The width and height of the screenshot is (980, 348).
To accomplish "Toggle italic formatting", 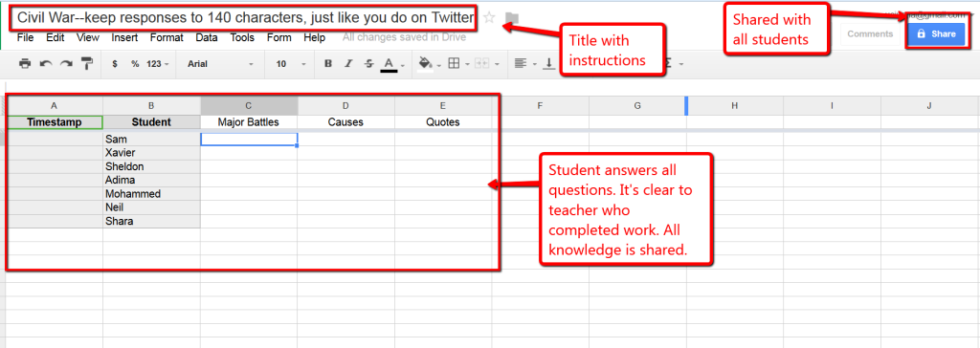I will [x=348, y=64].
